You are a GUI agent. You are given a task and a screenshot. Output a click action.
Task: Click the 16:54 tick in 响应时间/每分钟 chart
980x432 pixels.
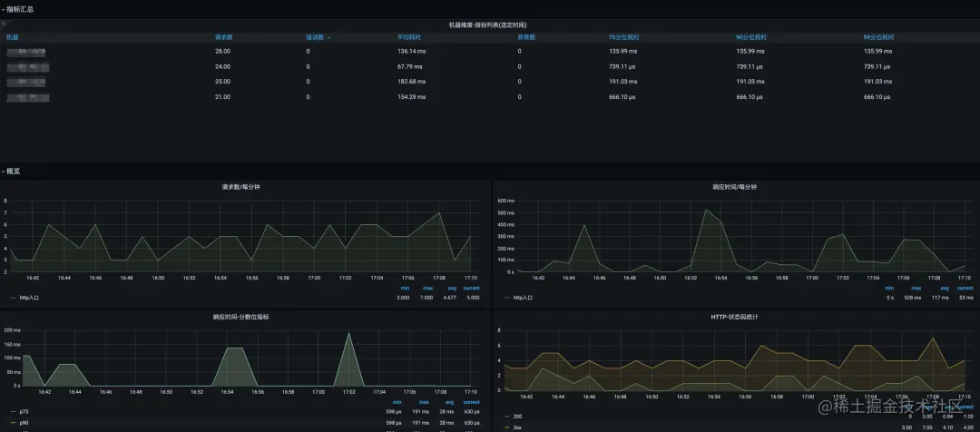coord(720,278)
